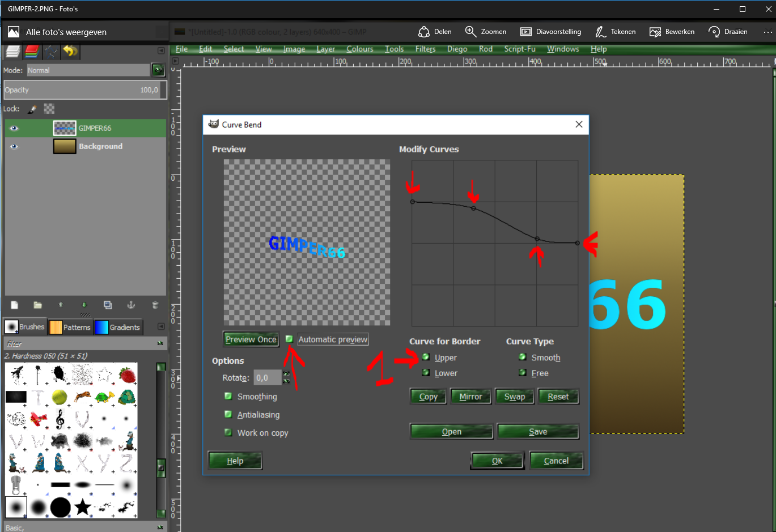Click the brushes list vertical scrollbar

[161, 440]
